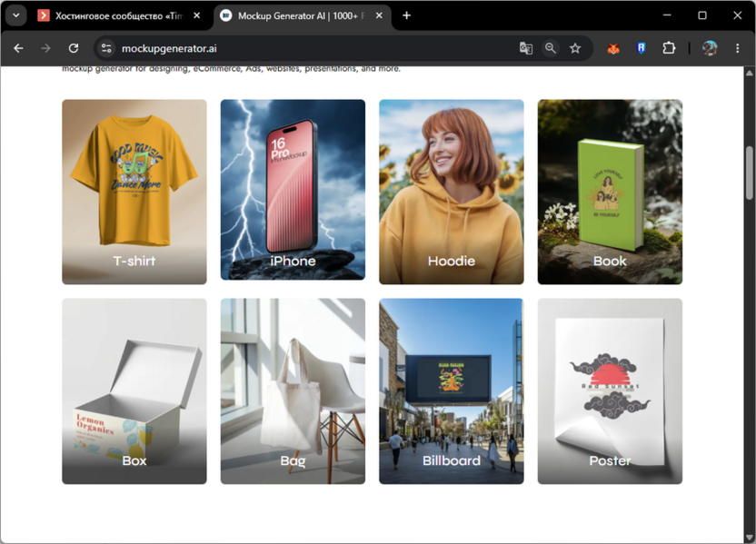Bookmark this page with the star
Screen dimensions: 756x544
pyautogui.click(x=574, y=48)
